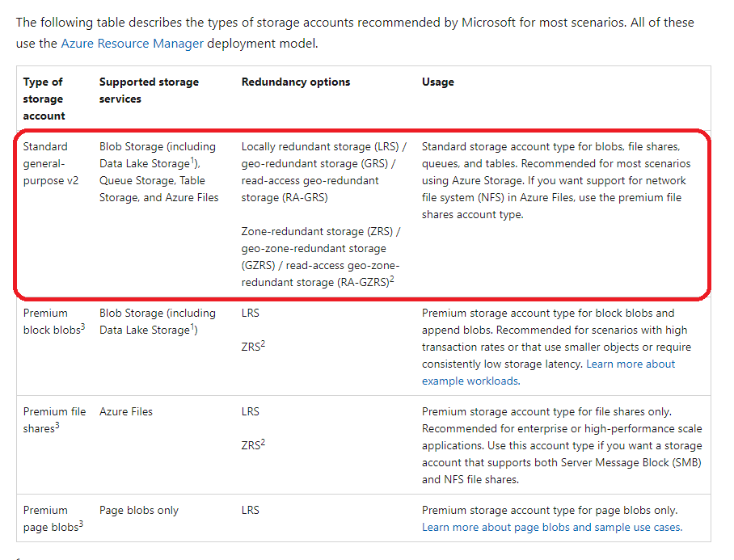Click the intro paragraph about recommended storage accounts
This screenshot has height=560, width=734.
355,33
